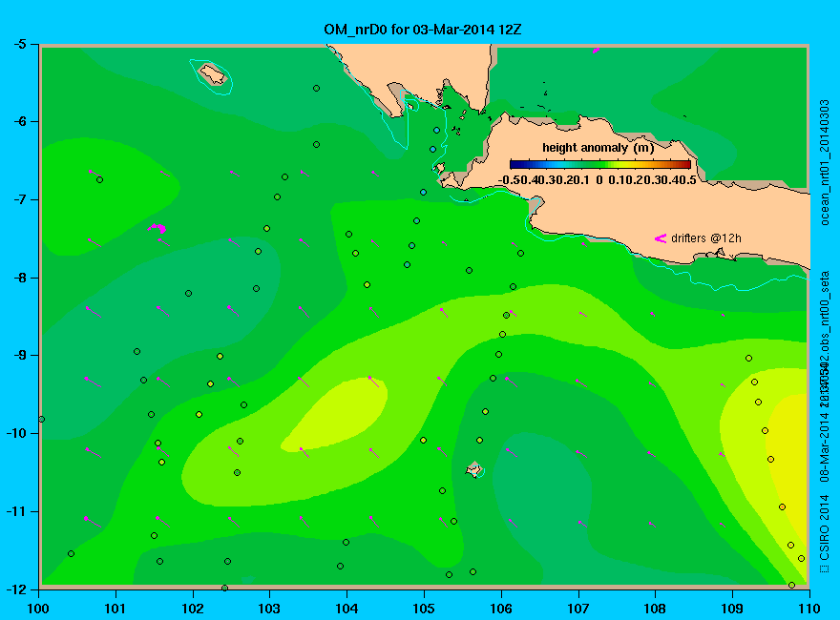840x620 pixels.
Task: Click longitude label "105" on x-axis
Action: [424, 609]
